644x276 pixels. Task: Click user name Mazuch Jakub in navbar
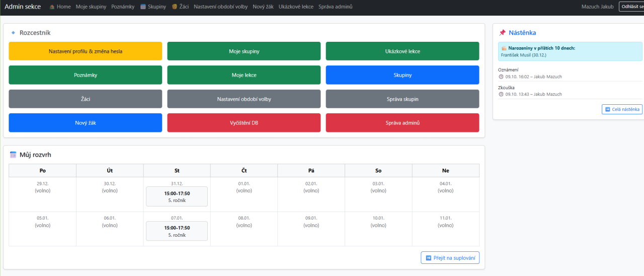(x=598, y=7)
